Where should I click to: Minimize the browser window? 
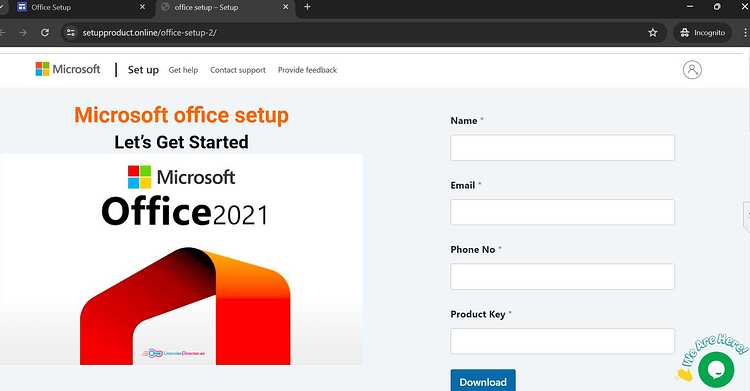689,7
